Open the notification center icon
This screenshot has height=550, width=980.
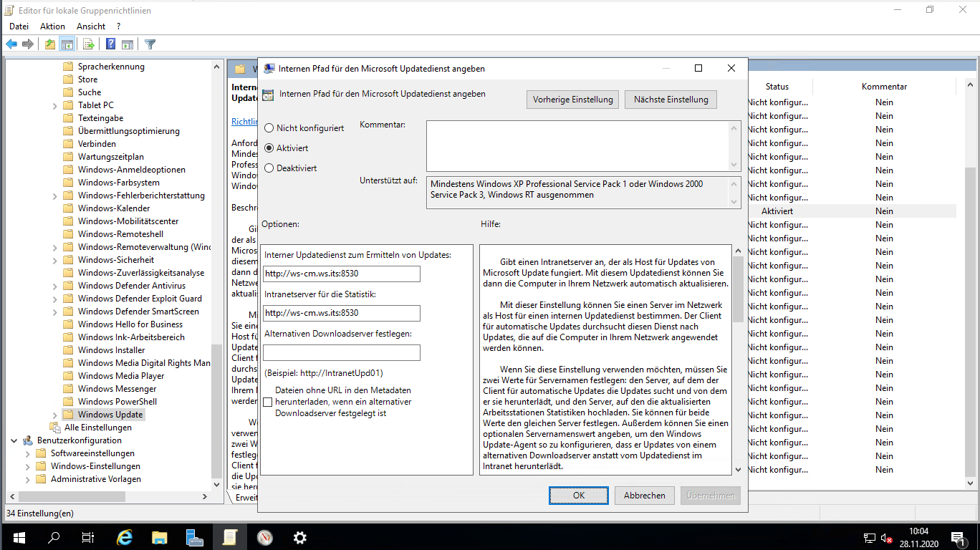[x=958, y=537]
